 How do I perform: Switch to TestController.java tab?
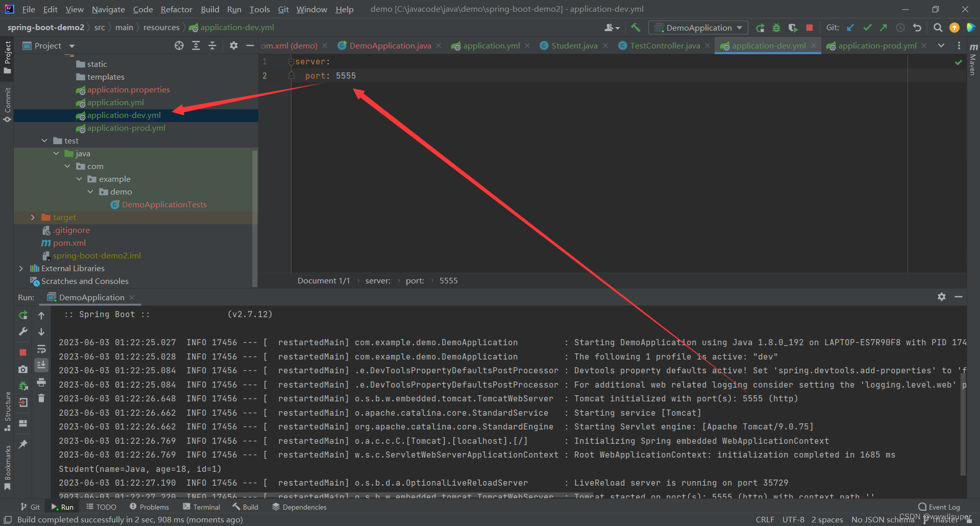pos(665,45)
